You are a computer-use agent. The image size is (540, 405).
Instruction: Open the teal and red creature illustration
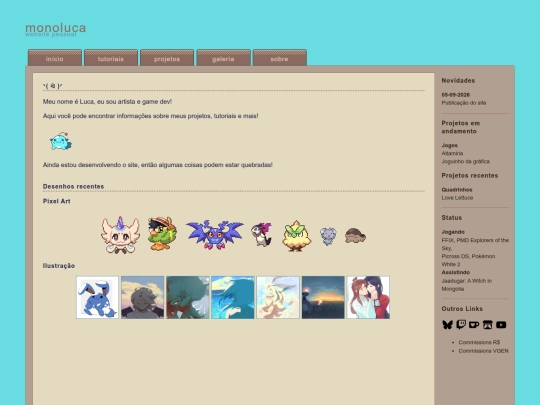point(188,297)
